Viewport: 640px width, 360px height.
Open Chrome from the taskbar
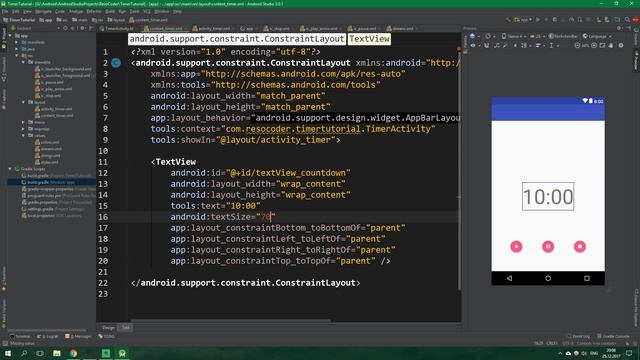click(x=73, y=353)
